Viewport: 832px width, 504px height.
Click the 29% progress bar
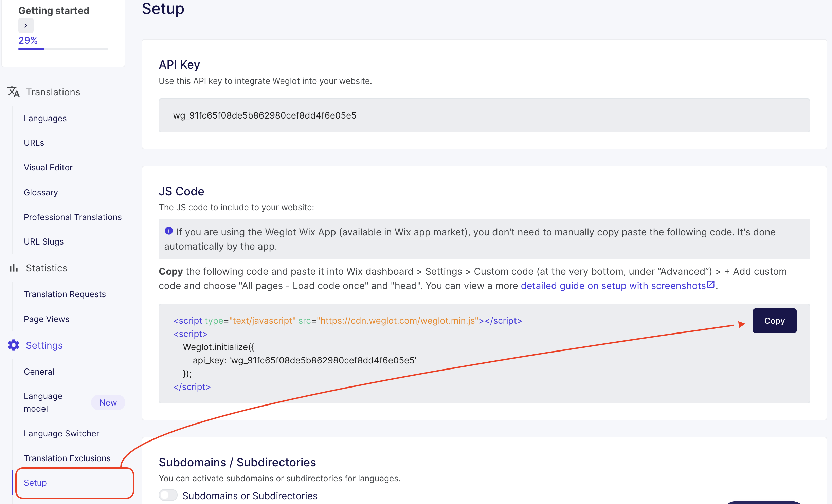click(63, 49)
